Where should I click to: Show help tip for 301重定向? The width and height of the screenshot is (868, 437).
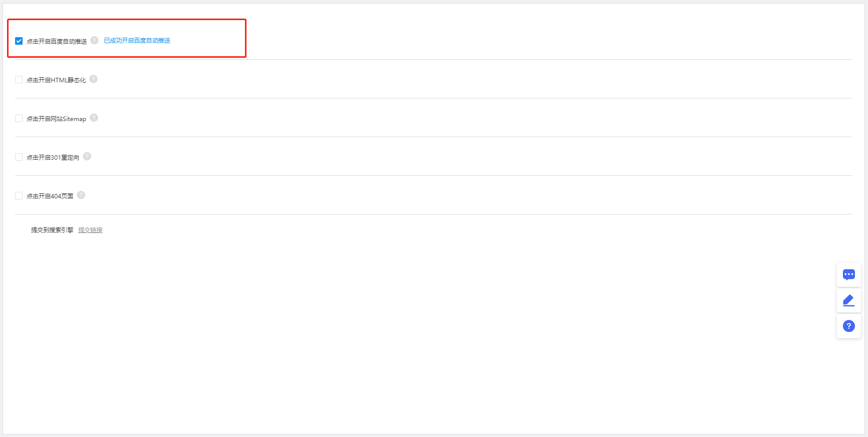point(87,156)
